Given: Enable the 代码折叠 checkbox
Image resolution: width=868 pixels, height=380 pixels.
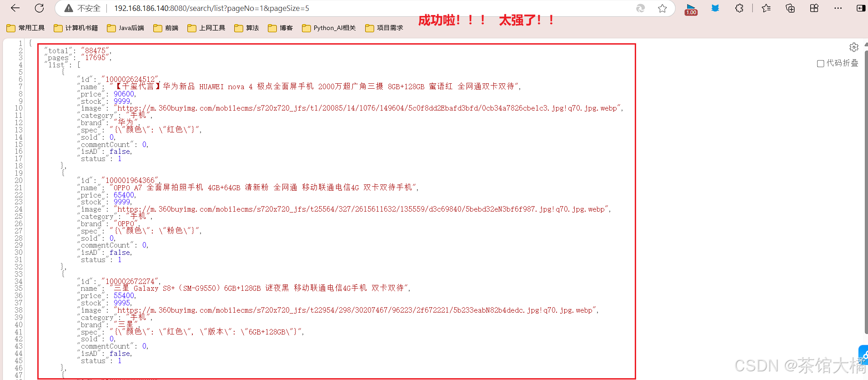Looking at the screenshot, I should (x=821, y=63).
